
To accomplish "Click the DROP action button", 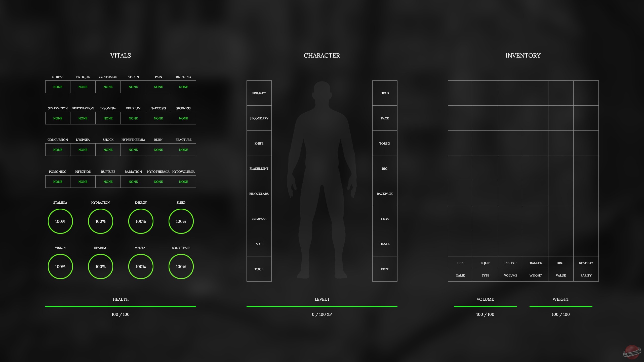I will tap(561, 263).
